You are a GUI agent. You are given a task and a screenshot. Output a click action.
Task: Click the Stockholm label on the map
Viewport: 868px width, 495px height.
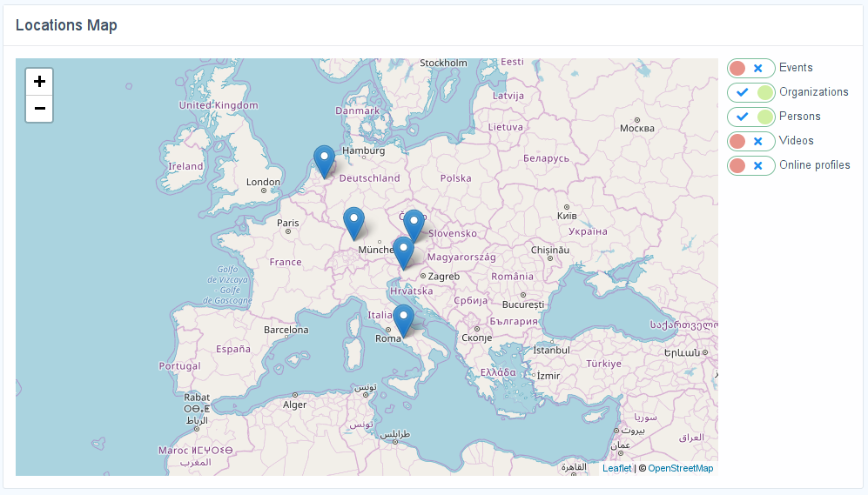point(443,63)
